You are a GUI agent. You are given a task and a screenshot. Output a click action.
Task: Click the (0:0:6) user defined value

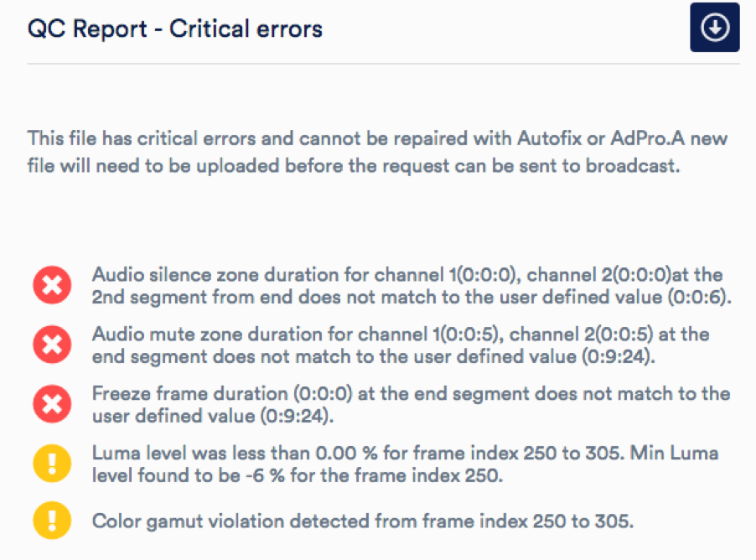pos(697,297)
